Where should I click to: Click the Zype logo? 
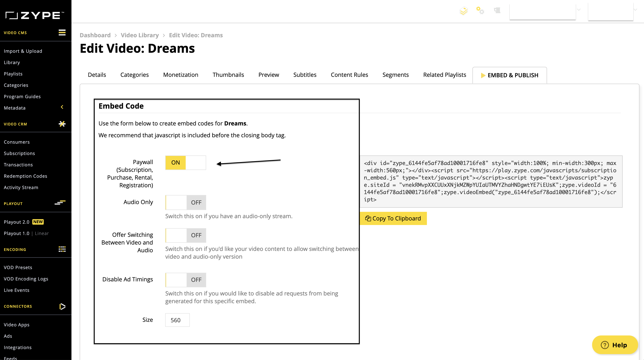coord(35,15)
